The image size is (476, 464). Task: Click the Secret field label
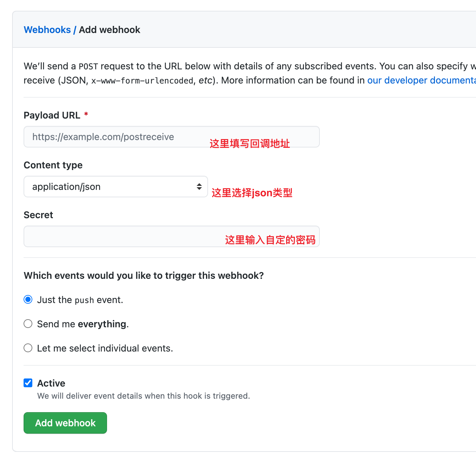click(x=38, y=215)
